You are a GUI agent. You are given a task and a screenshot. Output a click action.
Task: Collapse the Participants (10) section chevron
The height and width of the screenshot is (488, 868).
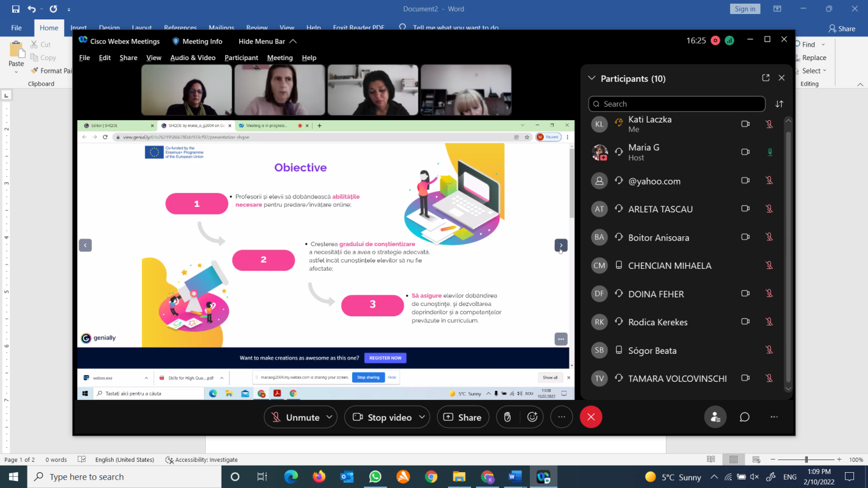592,78
